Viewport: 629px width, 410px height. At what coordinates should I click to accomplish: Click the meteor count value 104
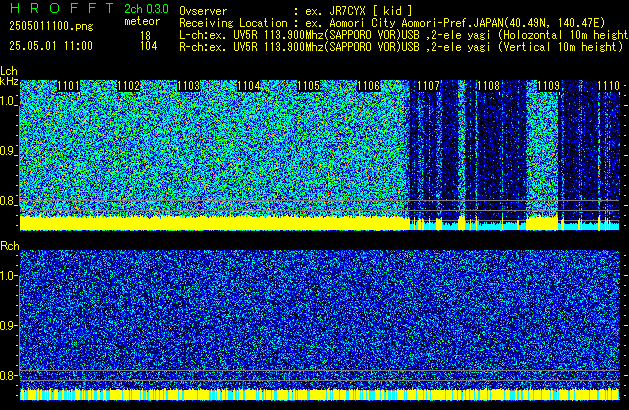point(148,46)
